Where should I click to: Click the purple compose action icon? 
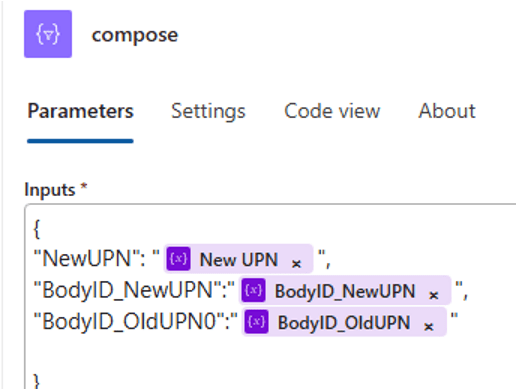coord(48,34)
